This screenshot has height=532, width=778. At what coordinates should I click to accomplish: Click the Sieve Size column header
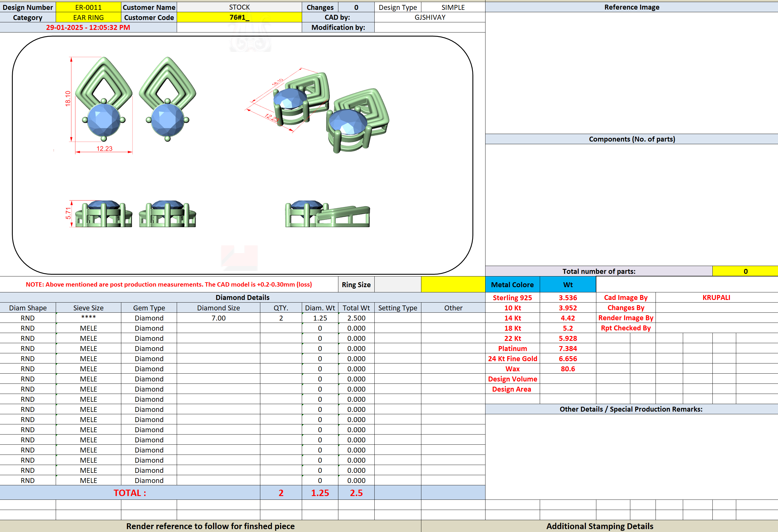[x=89, y=308]
